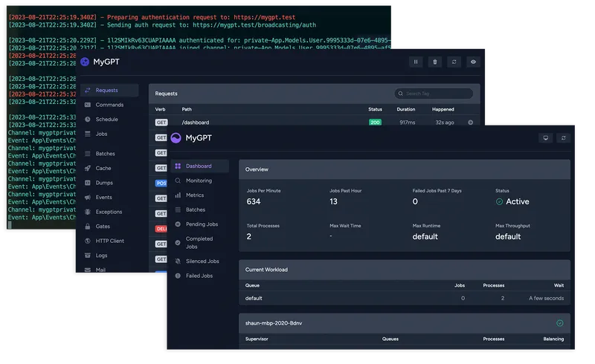This screenshot has width=595, height=364.
Task: Click the monitor icon in Horizon header
Action: pos(546,138)
